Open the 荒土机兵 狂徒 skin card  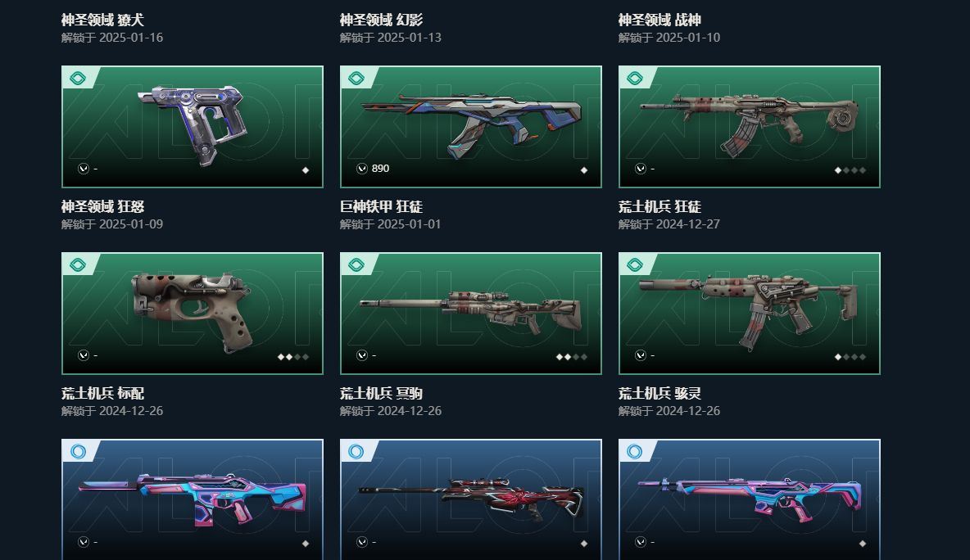click(749, 127)
